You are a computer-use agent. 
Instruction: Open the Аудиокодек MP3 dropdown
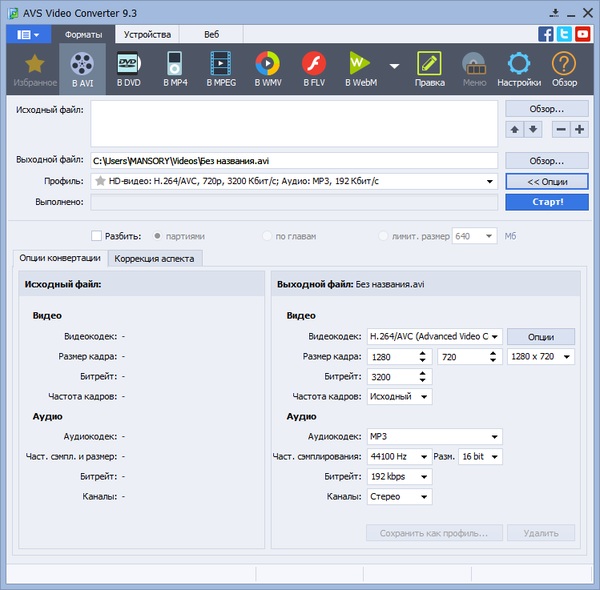pyautogui.click(x=494, y=437)
